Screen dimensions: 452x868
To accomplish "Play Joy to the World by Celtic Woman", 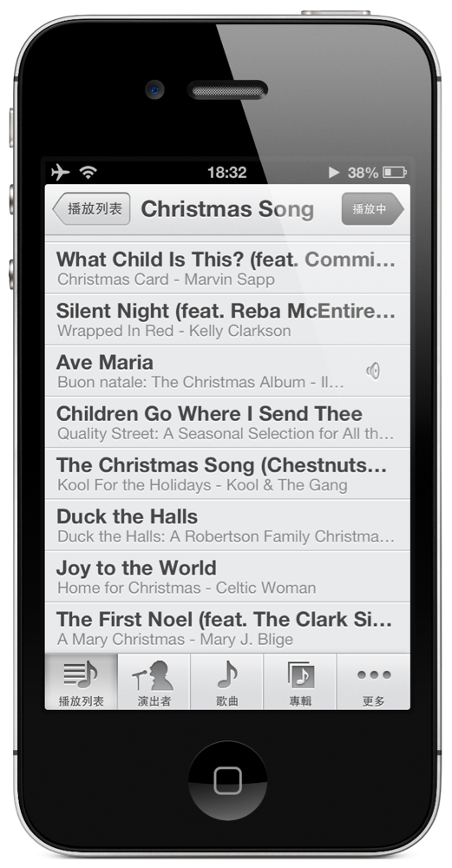I will coord(227,577).
